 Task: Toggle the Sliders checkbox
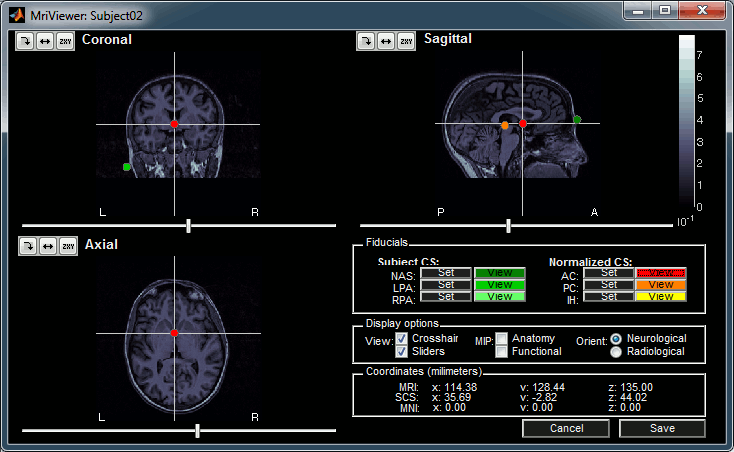pos(401,352)
